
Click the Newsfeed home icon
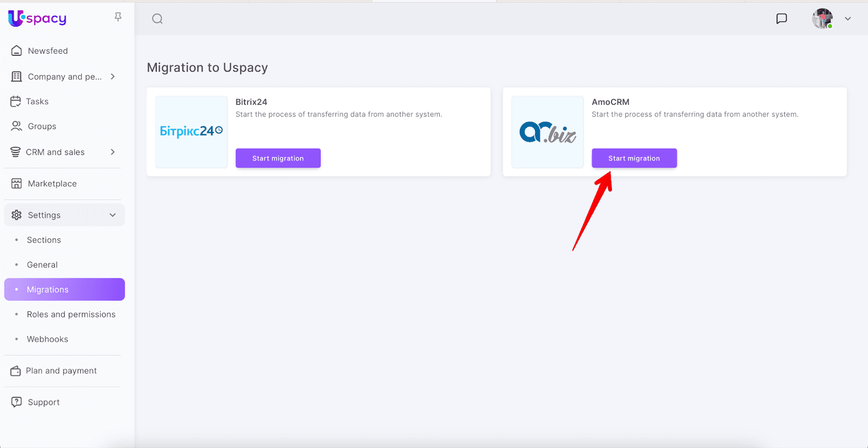17,51
